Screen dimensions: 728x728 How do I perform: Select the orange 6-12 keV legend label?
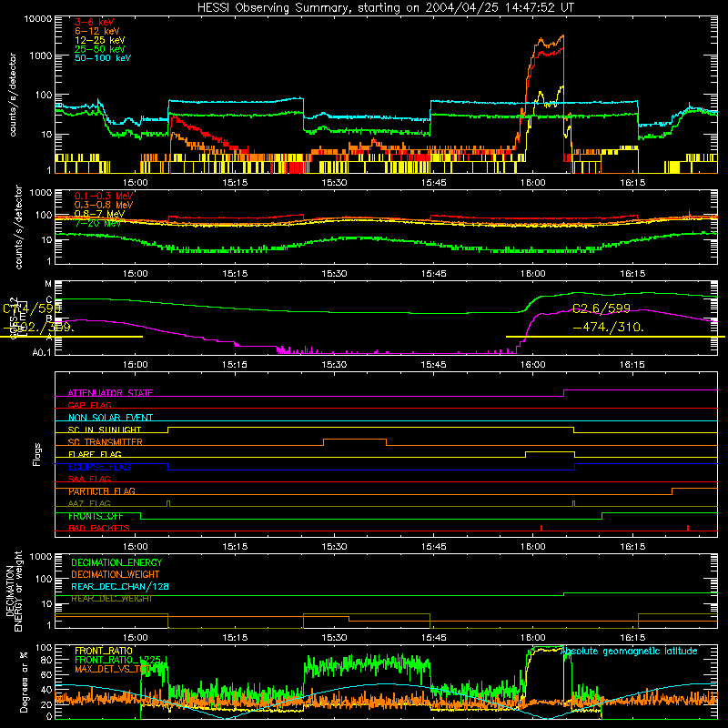[97, 31]
